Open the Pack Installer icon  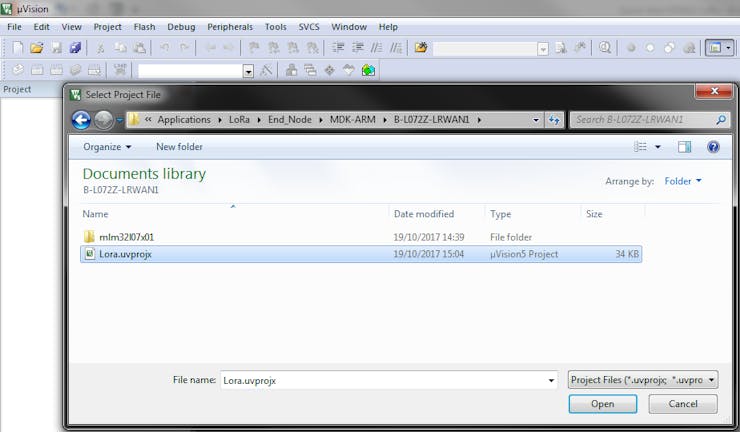(x=368, y=70)
